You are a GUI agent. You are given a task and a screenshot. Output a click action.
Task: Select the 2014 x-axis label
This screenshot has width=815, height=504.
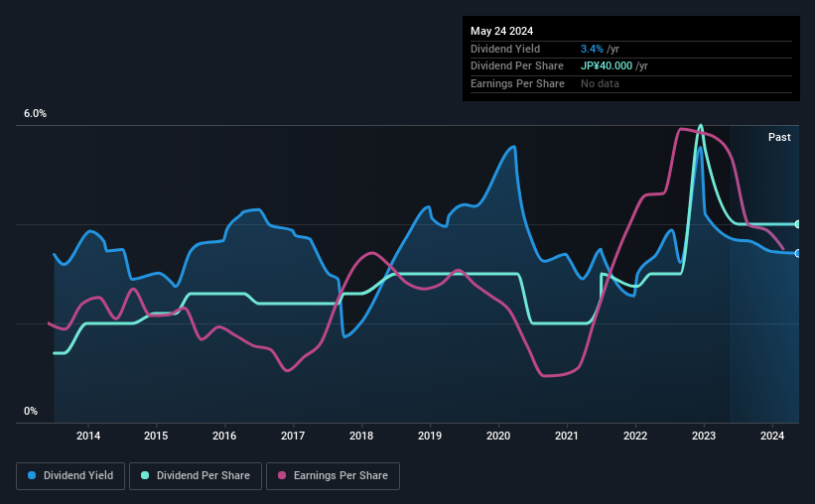point(88,436)
